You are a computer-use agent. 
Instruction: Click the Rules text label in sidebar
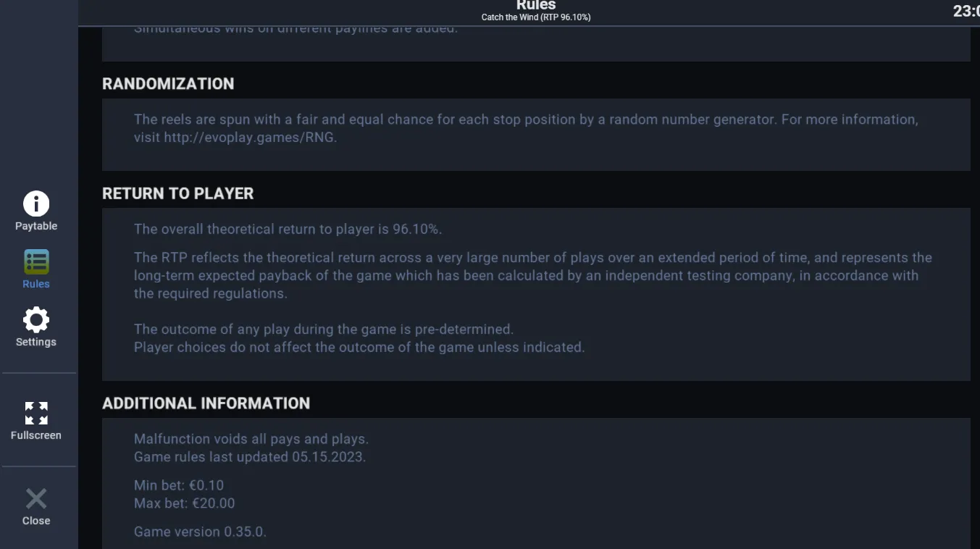pyautogui.click(x=36, y=284)
